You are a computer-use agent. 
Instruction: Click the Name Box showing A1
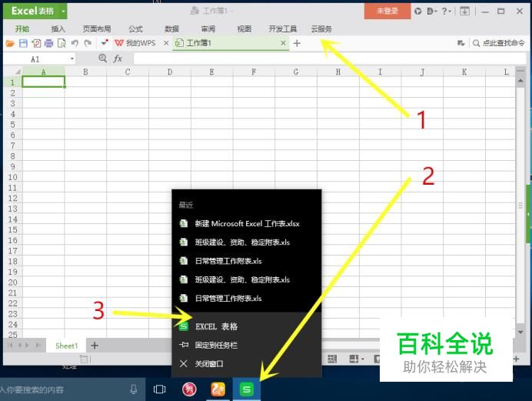(35, 59)
